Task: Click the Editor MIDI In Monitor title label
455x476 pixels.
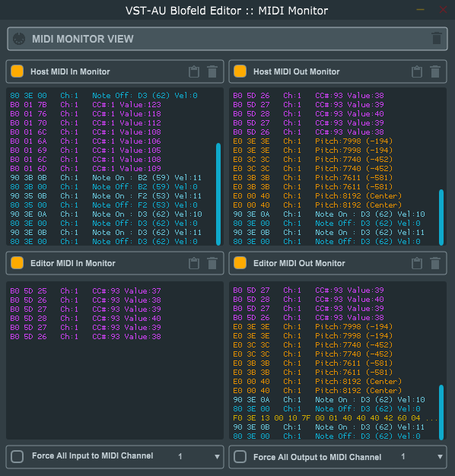Action: [x=73, y=263]
